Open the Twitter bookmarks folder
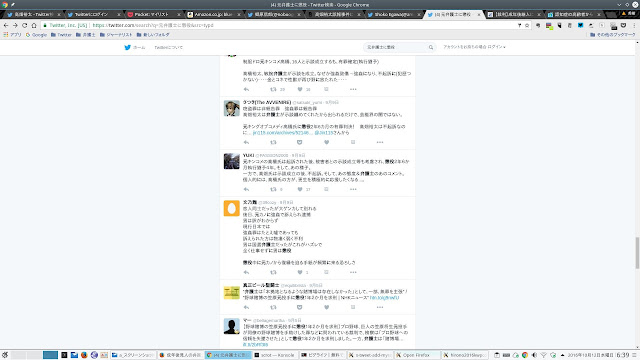Image resolution: width=640 pixels, height=360 pixels. (61, 35)
